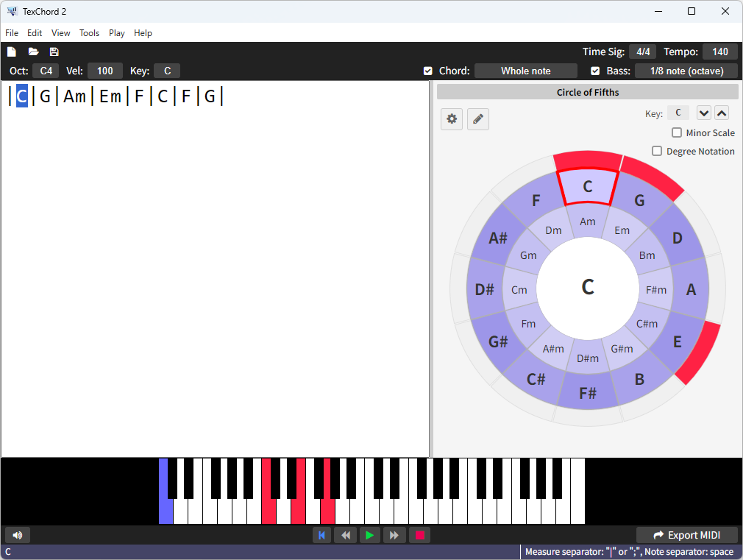
Task: Open the Chord Whole note dropdown
Action: click(x=526, y=71)
